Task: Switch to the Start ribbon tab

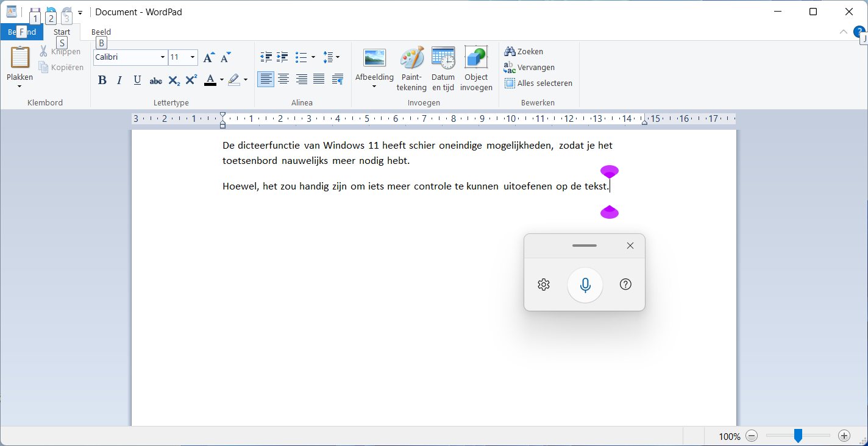Action: coord(62,32)
